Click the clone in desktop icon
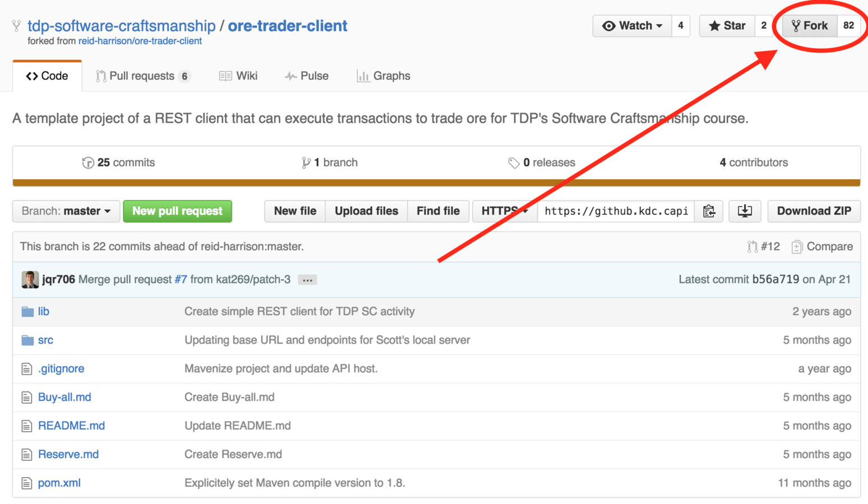This screenshot has height=504, width=868. coord(745,211)
